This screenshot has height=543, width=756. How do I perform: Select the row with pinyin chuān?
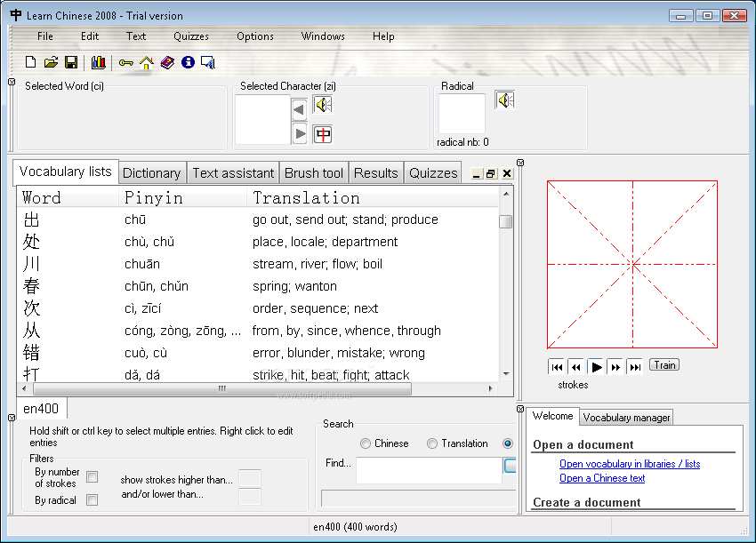coord(258,264)
